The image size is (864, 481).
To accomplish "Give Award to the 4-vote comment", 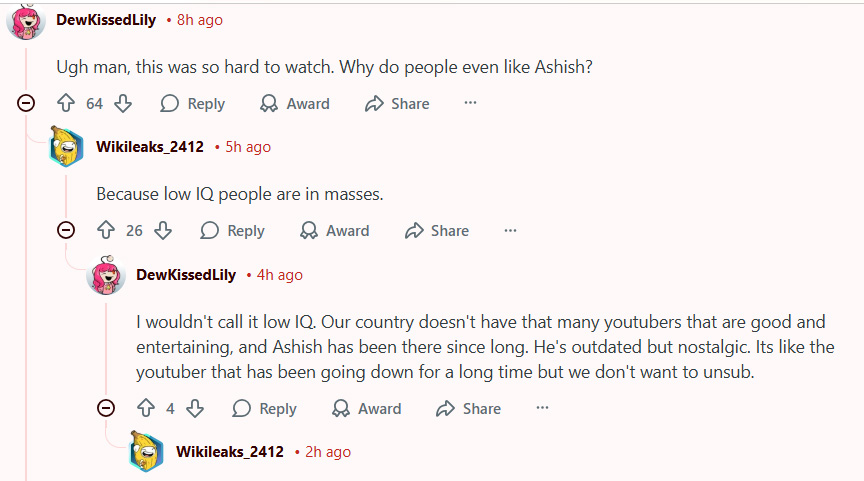I will click(367, 408).
